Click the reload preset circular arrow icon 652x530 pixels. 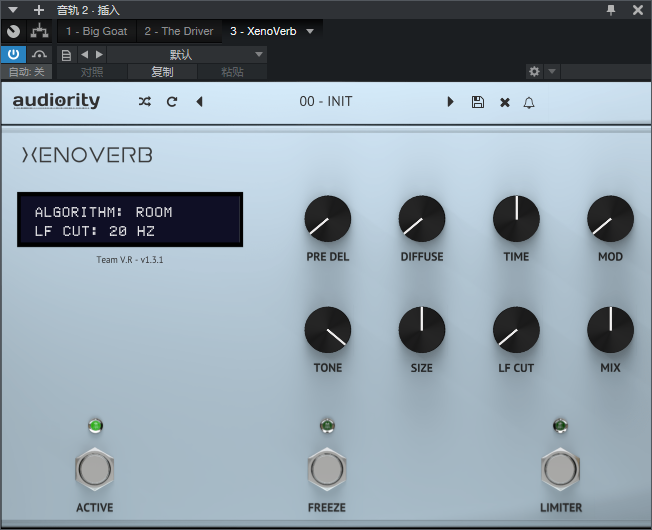172,101
